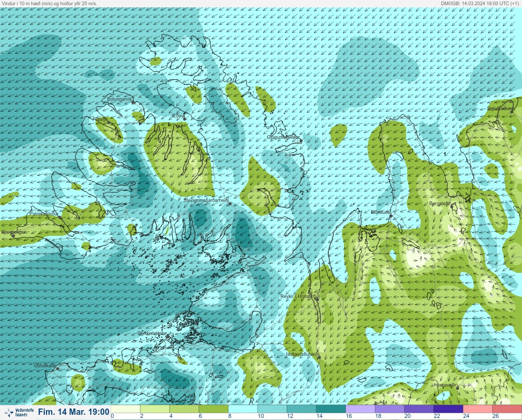Click the Bolungarvík station label

tap(120, 99)
